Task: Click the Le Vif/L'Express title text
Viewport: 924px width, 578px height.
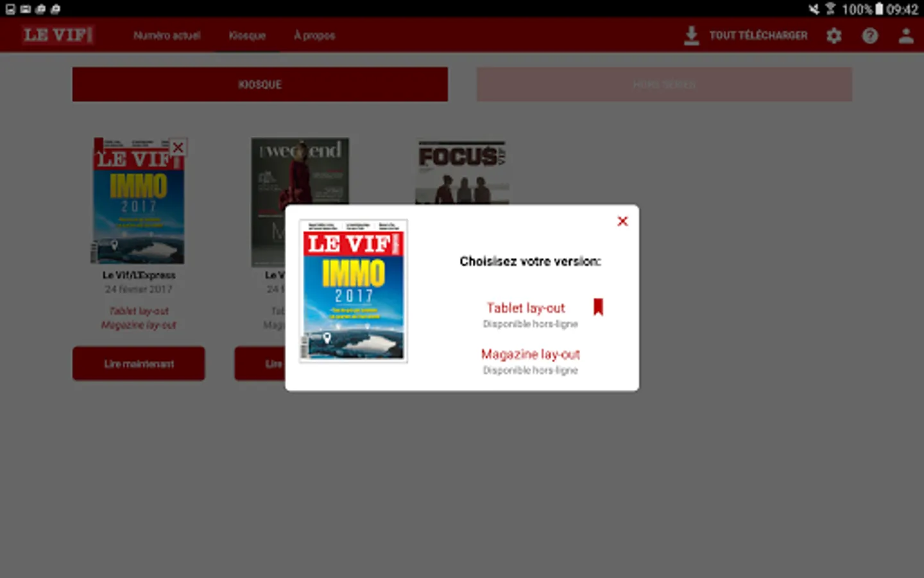Action: click(139, 275)
